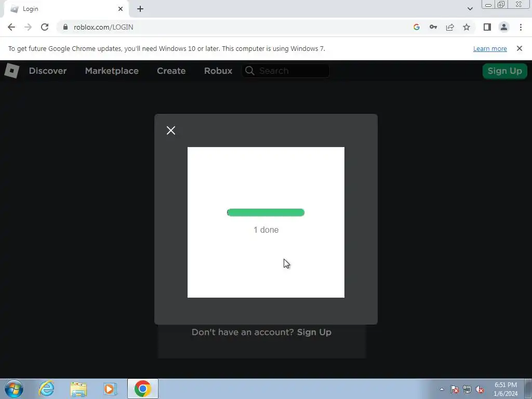The height and width of the screenshot is (399, 532).
Task: Click the Roblox logo icon
Action: pyautogui.click(x=11, y=71)
